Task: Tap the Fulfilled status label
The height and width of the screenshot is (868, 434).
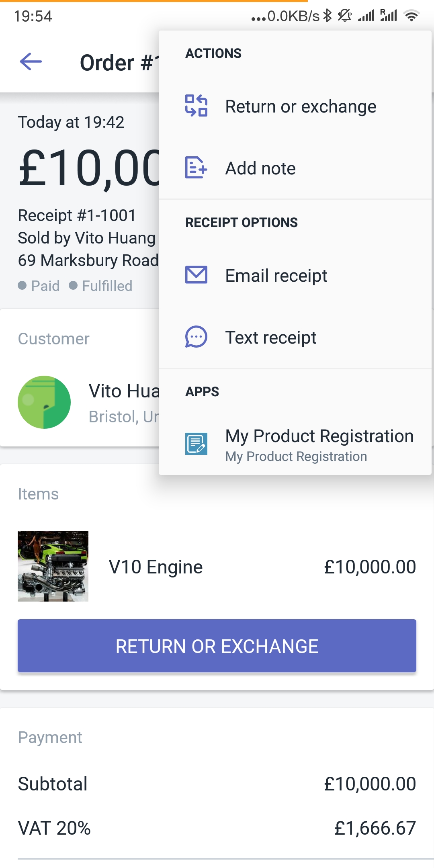Action: point(107,286)
